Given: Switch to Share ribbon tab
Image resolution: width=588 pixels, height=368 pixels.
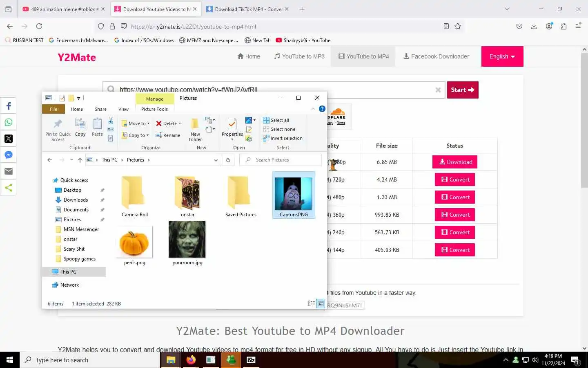Looking at the screenshot, I should pyautogui.click(x=100, y=109).
